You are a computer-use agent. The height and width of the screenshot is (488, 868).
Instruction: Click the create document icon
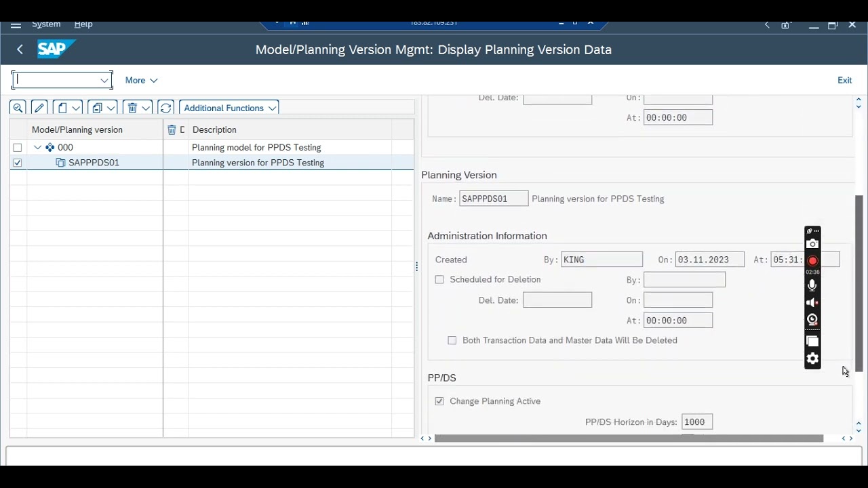click(x=62, y=108)
